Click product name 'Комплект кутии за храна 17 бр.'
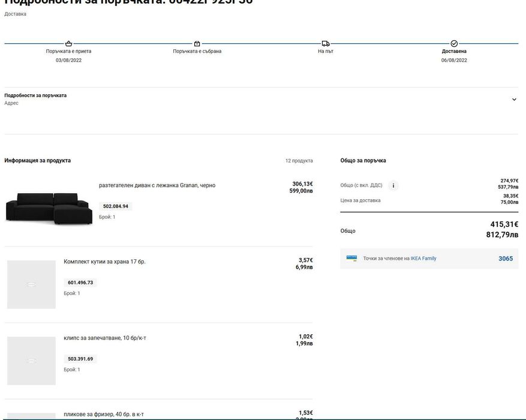This screenshot has width=526, height=420. click(x=105, y=262)
